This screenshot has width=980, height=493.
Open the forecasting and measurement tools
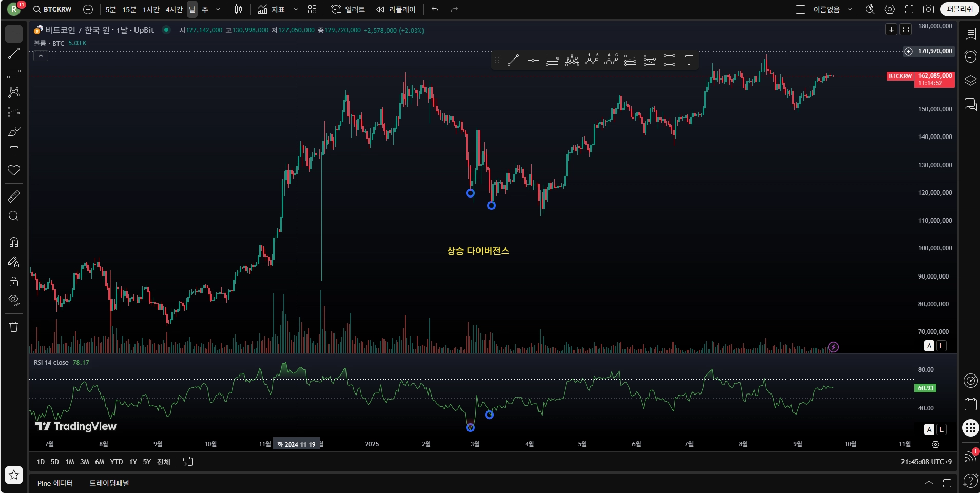click(14, 112)
